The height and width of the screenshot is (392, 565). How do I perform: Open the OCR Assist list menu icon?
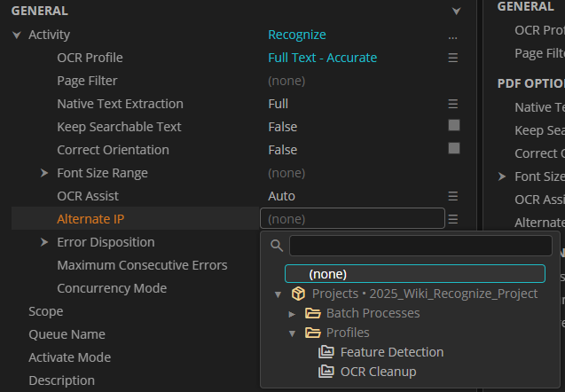pos(453,196)
